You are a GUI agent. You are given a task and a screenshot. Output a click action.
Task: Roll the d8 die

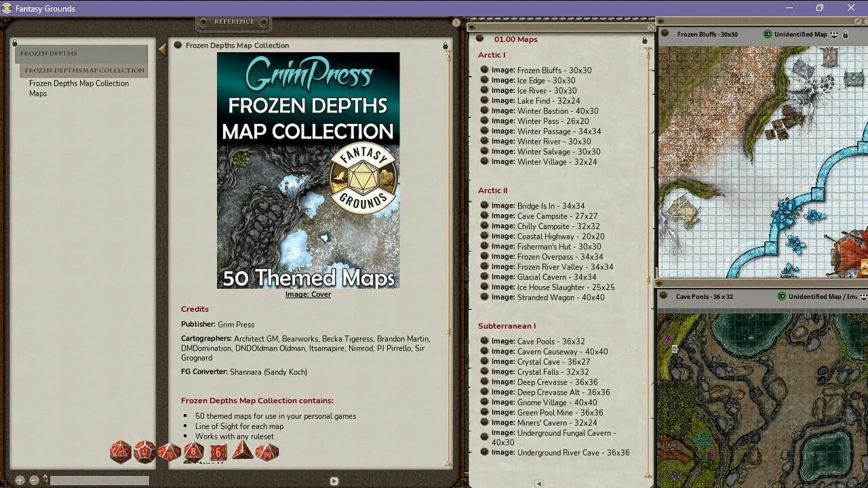pyautogui.click(x=193, y=451)
